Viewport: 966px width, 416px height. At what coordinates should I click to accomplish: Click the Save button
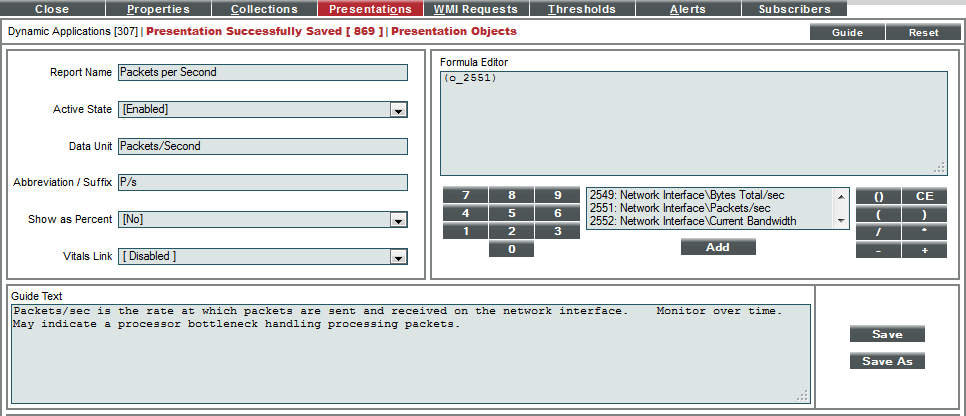[x=887, y=334]
